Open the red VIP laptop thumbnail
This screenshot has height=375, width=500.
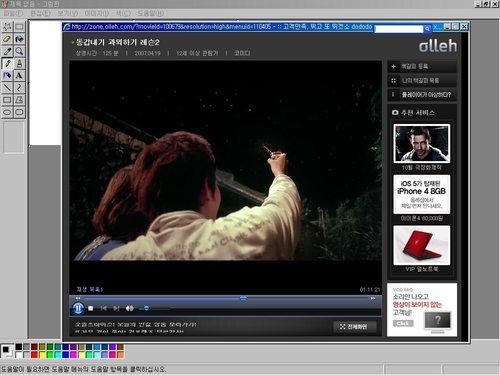pos(422,245)
